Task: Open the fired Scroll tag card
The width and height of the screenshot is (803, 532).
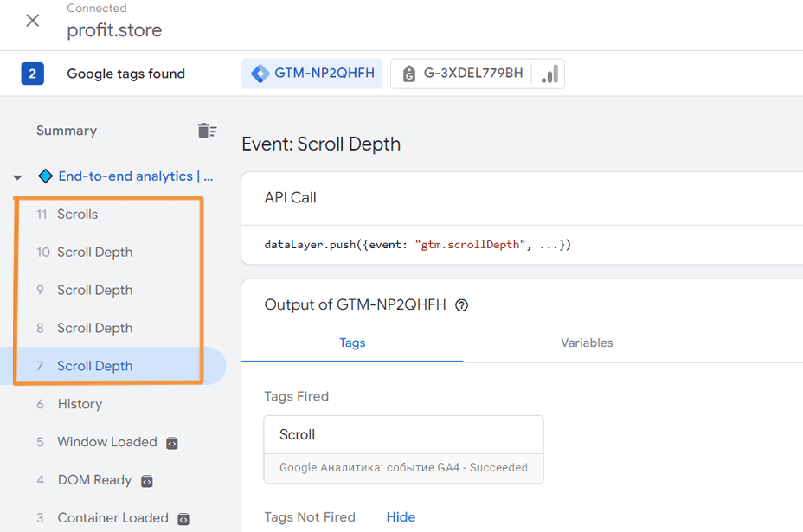Action: pos(403,449)
